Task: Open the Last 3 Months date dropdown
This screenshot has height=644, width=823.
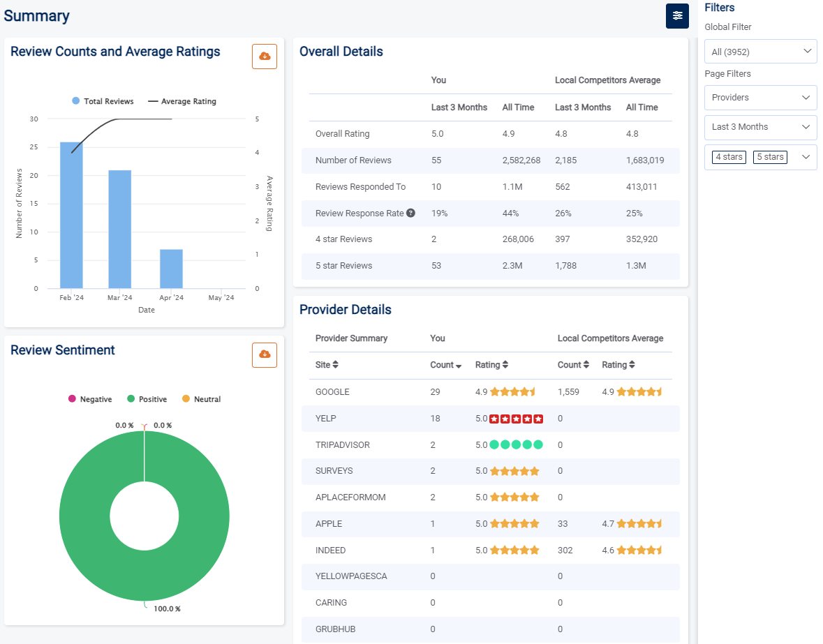Action: [x=760, y=127]
